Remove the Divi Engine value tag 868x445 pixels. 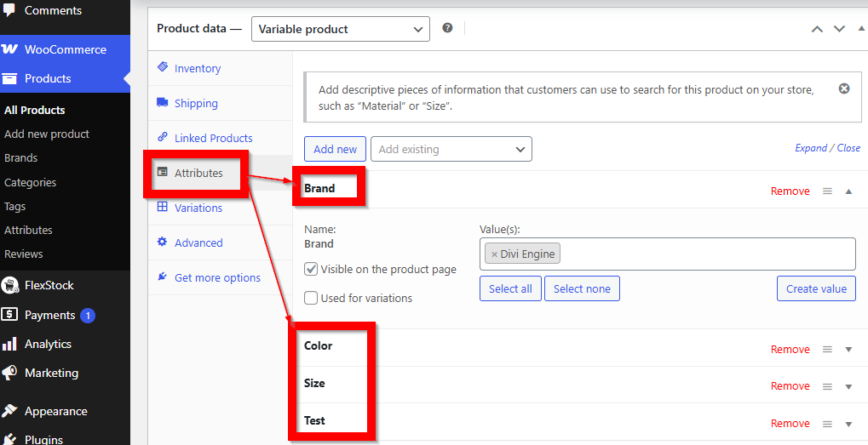click(494, 254)
